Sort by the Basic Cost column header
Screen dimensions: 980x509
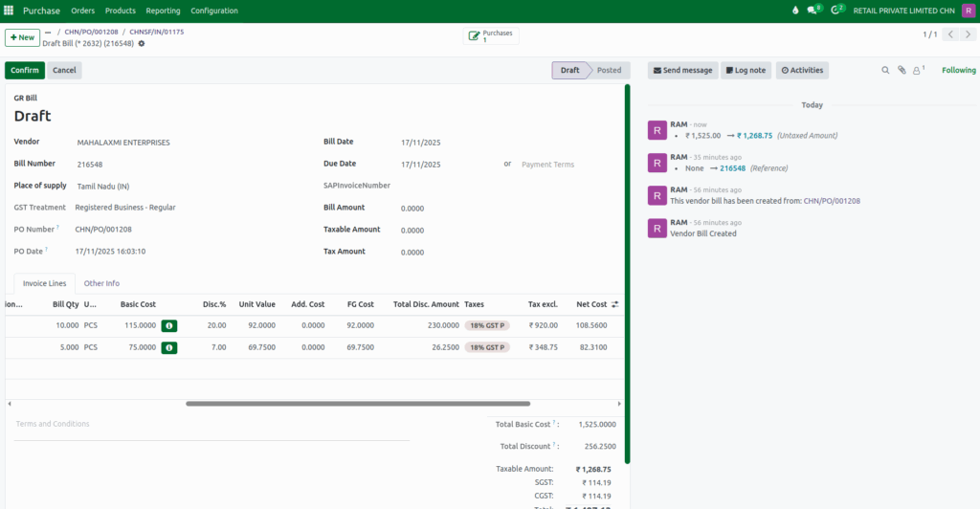pyautogui.click(x=138, y=305)
